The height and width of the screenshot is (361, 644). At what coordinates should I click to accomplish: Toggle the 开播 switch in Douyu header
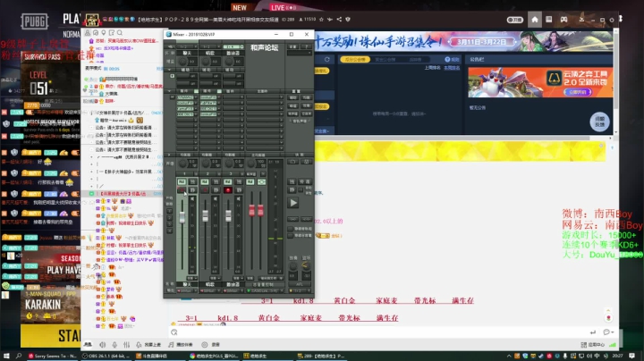[x=514, y=20]
